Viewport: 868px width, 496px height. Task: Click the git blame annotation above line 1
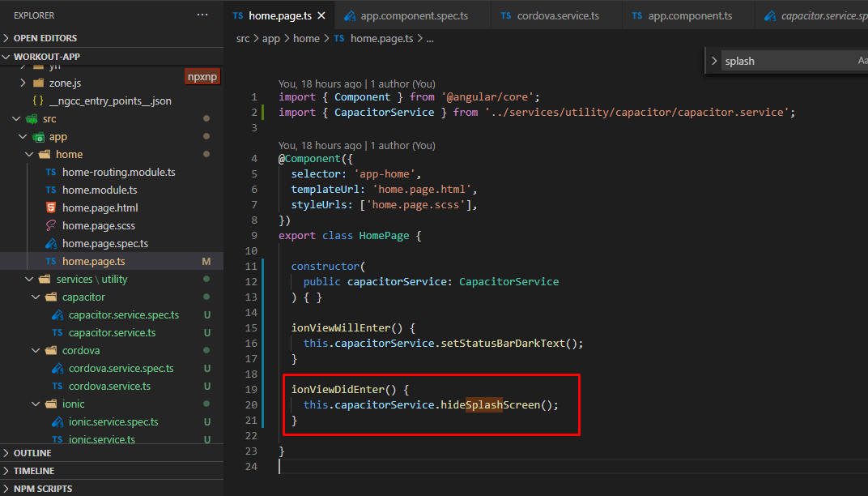[357, 83]
